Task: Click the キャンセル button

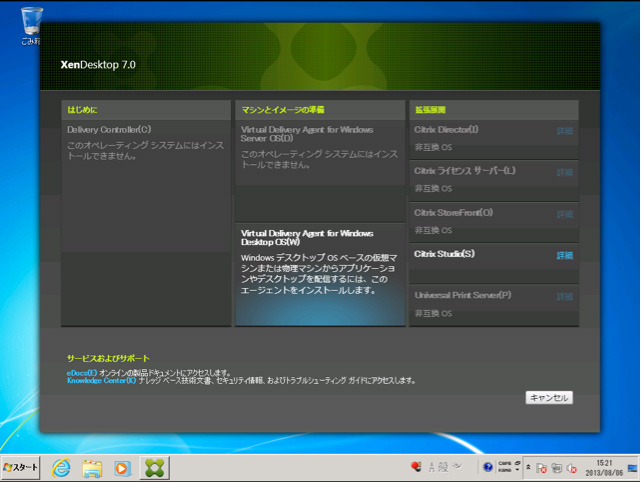Action: tap(549, 398)
